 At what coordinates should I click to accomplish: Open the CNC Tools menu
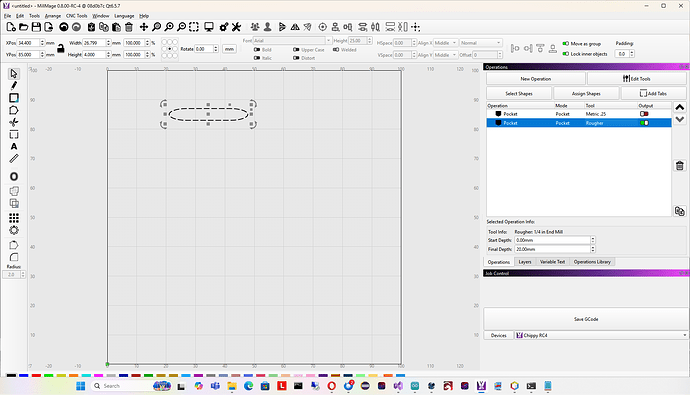[x=77, y=16]
